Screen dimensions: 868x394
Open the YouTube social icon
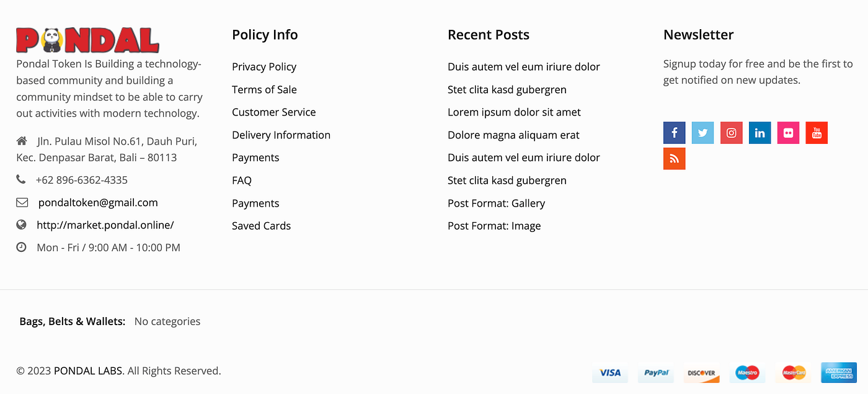tap(817, 133)
